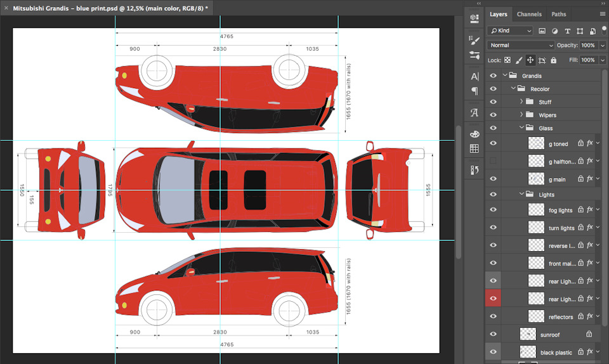Collapse the Glass group chevron

click(521, 127)
